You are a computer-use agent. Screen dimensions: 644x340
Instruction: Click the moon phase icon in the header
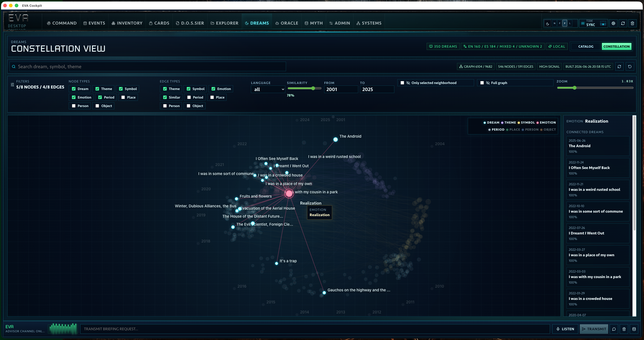tap(548, 23)
